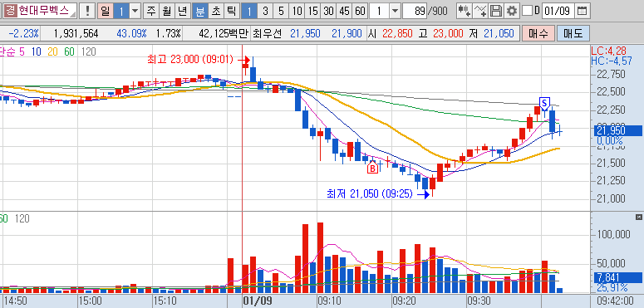Switch to 틱 (tick) chart mode

(231, 11)
